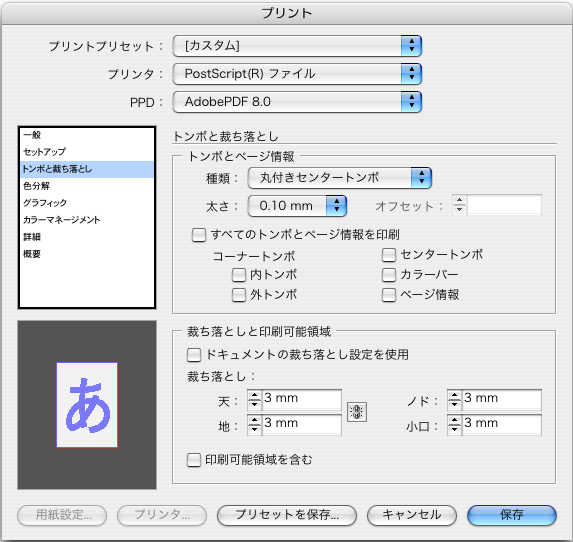Click the page preview thumbnail with あ
The width and height of the screenshot is (573, 542).
pyautogui.click(x=87, y=405)
